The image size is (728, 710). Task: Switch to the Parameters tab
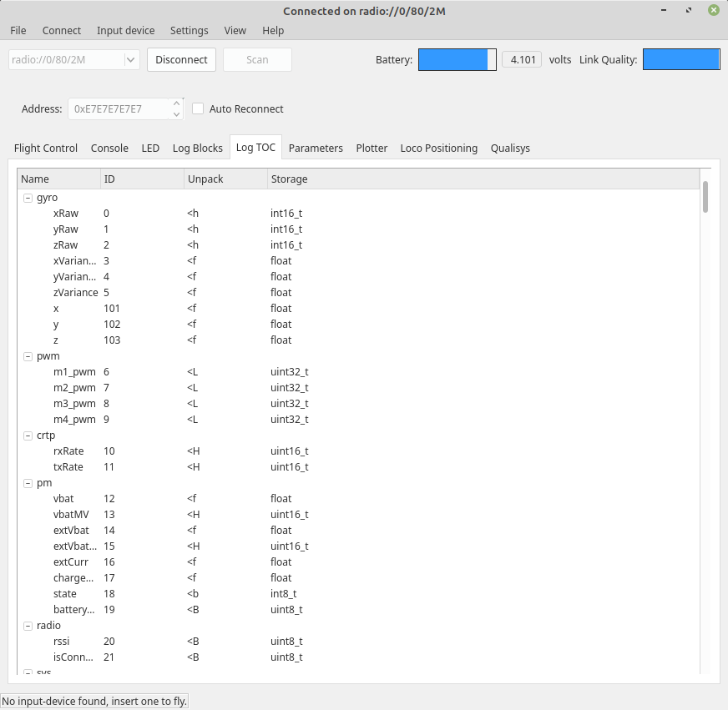click(316, 148)
